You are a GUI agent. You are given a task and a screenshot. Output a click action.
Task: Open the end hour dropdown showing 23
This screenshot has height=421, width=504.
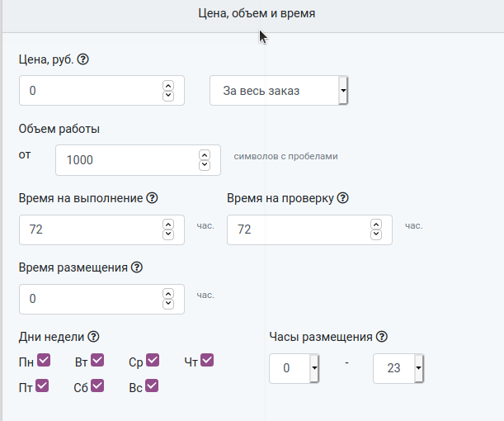point(398,368)
